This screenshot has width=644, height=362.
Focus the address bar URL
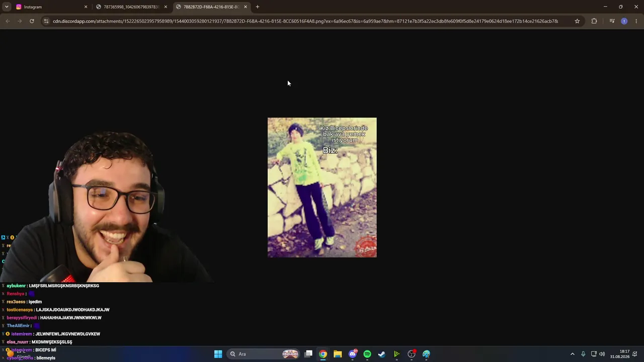point(305,21)
